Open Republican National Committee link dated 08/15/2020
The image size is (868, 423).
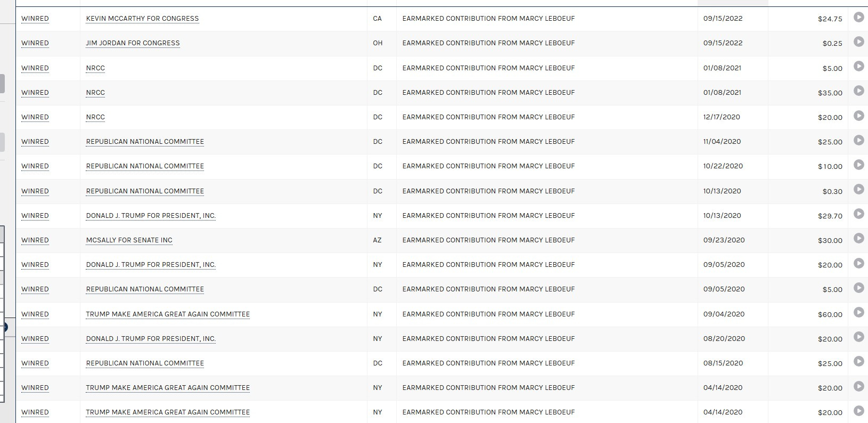coord(145,363)
